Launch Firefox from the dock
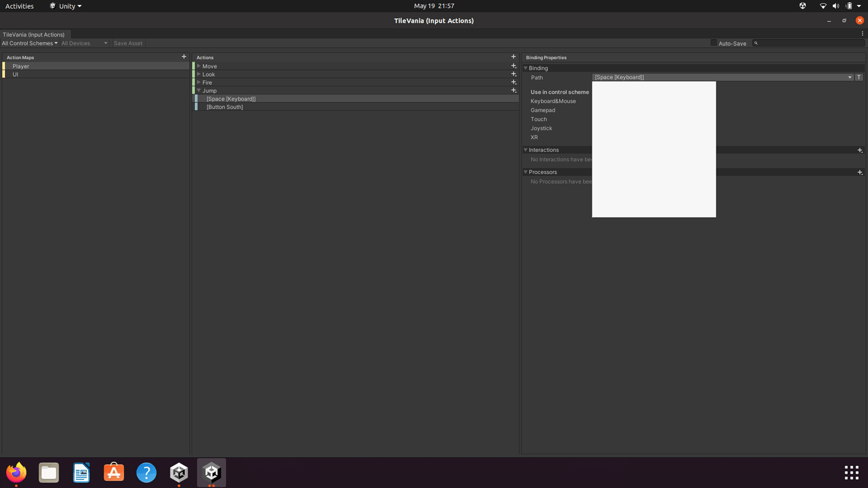 coord(15,472)
